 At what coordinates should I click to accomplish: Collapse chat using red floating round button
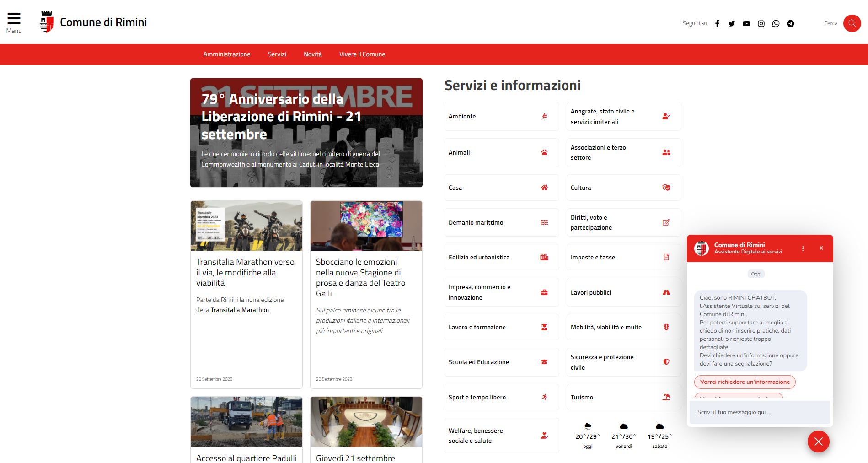818,441
